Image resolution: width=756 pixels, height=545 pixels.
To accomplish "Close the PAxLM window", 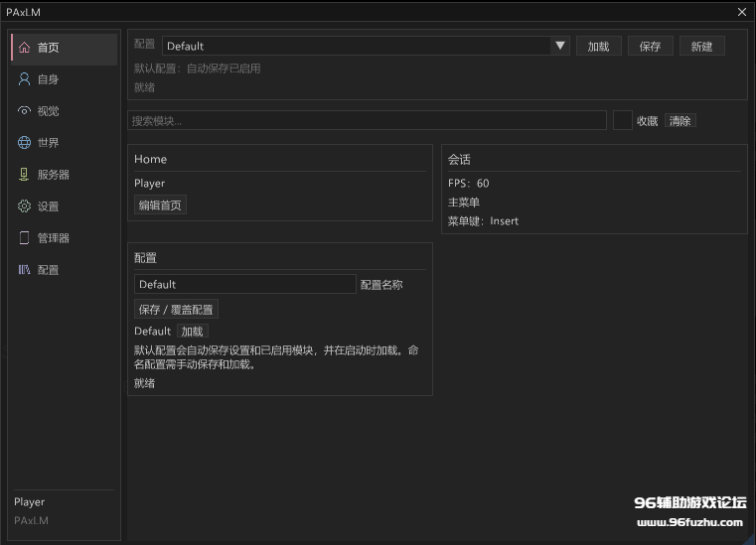I will tap(741, 12).
